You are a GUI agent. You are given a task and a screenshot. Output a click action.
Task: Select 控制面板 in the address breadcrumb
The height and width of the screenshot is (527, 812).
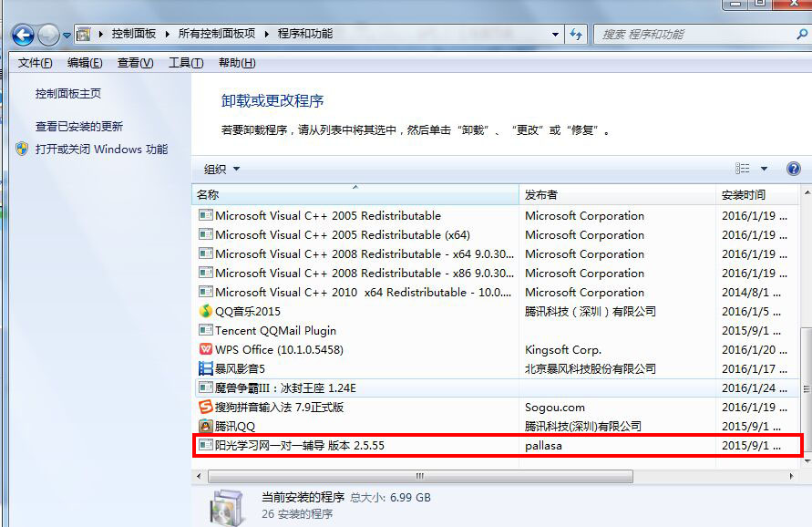point(134,34)
